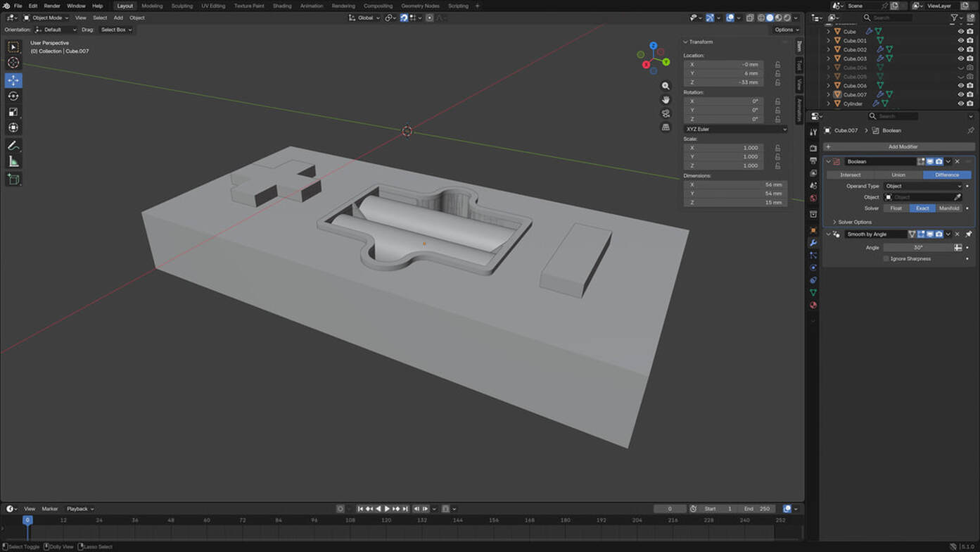Toggle snapping magnet in header

[x=404, y=18]
